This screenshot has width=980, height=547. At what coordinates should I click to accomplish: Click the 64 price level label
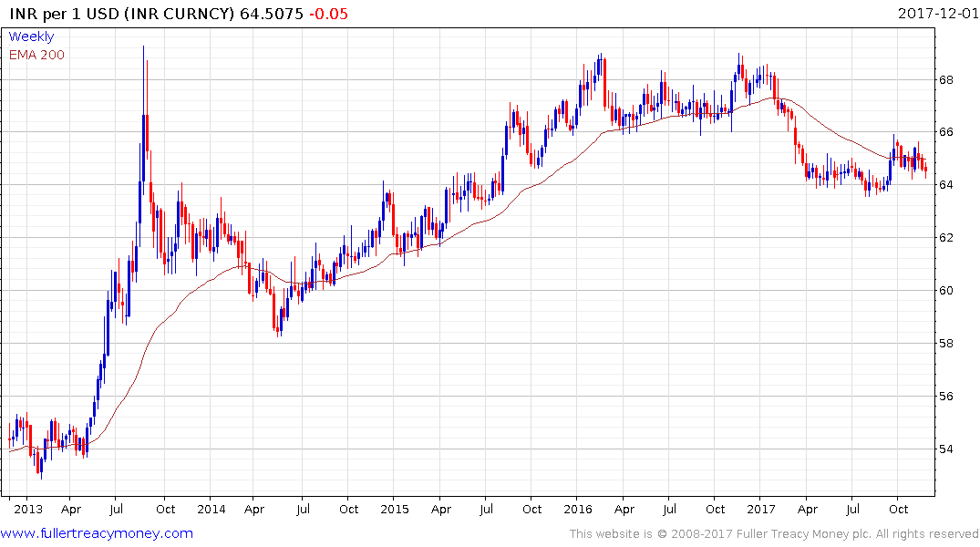click(945, 184)
